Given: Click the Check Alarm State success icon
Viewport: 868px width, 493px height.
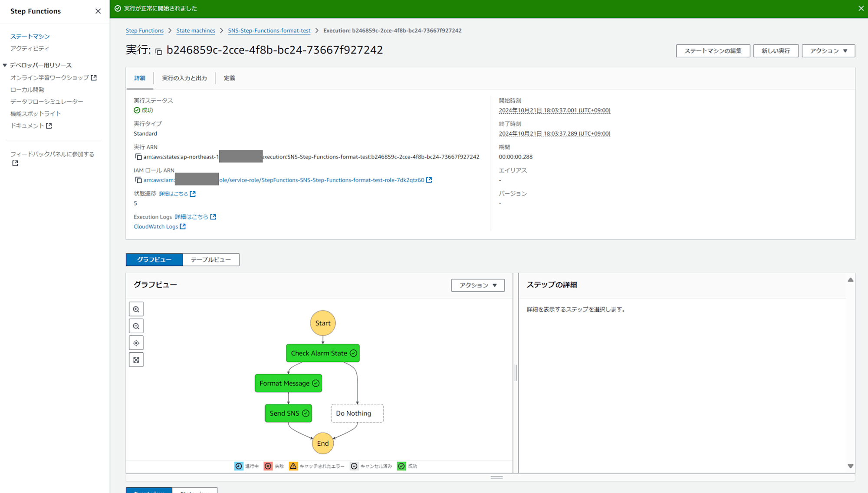Looking at the screenshot, I should [x=353, y=353].
